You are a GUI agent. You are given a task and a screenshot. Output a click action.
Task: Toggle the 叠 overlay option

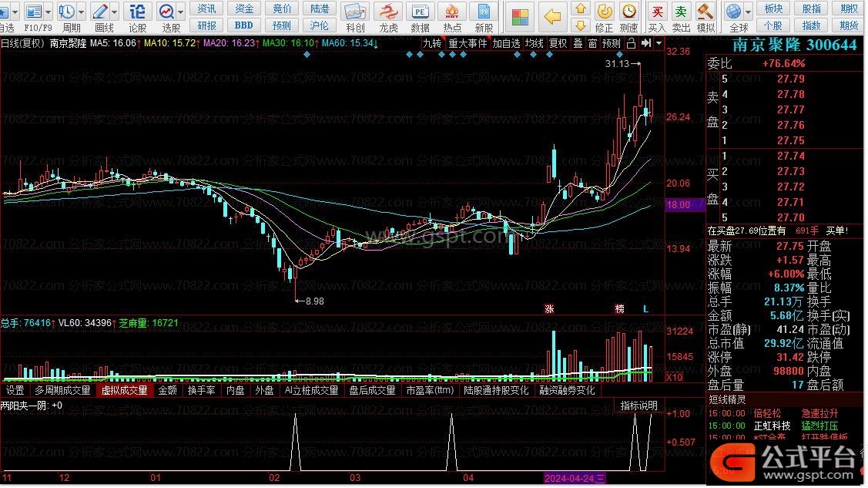coord(578,43)
